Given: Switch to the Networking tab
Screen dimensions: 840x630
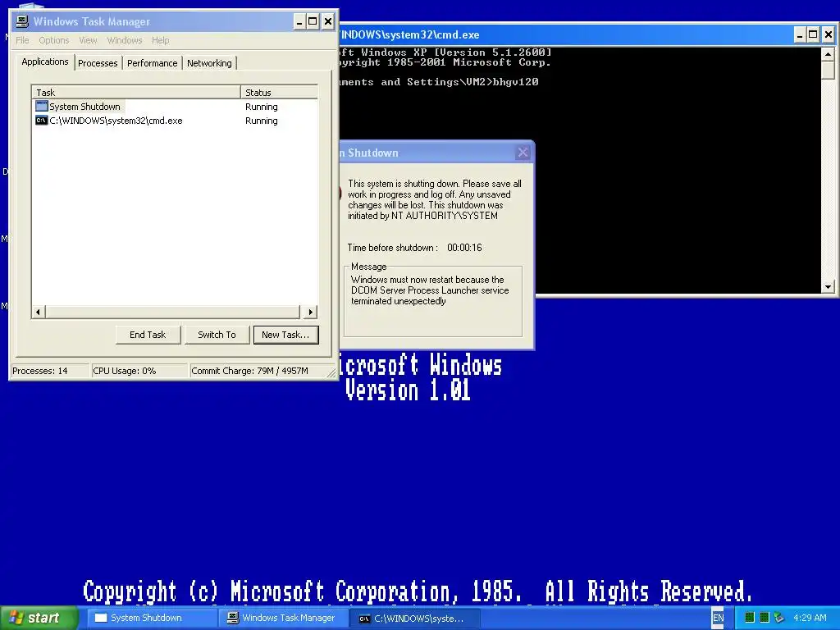Looking at the screenshot, I should [x=209, y=63].
